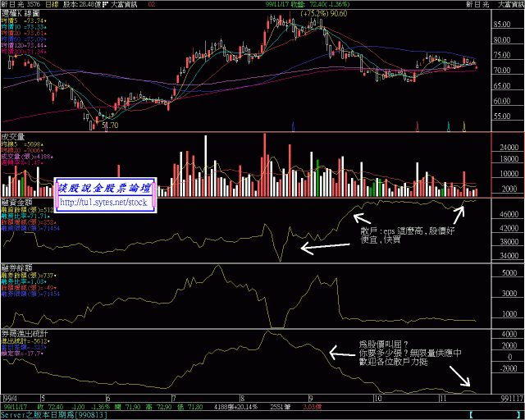Click the small grid icon after 股本:28.48億
The height and width of the screenshot is (420, 525).
[x=106, y=4]
